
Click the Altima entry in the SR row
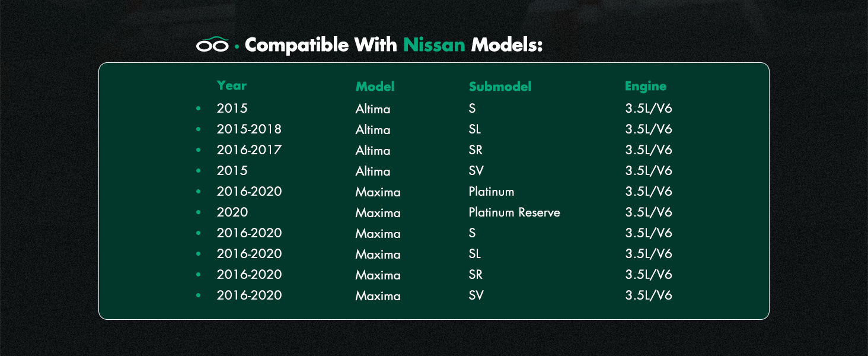373,151
